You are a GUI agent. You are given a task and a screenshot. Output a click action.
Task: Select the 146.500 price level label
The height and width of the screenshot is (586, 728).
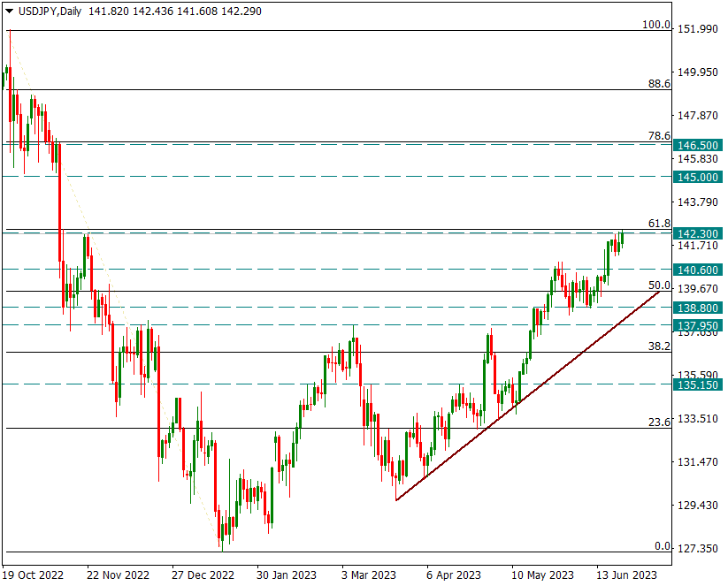point(698,145)
